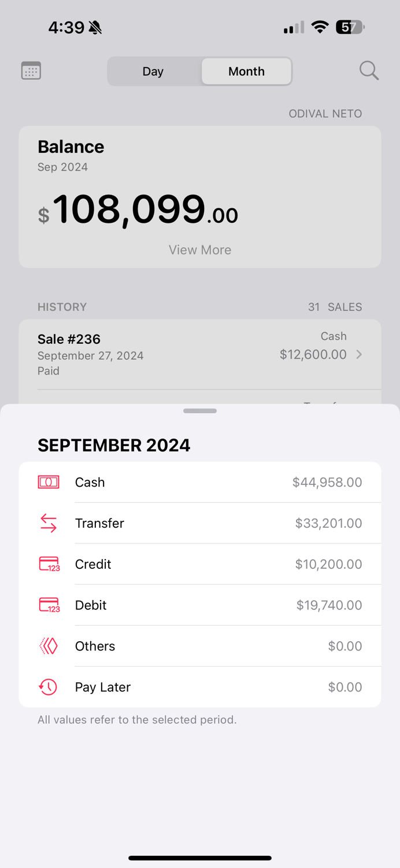Switch to the Day view

tap(153, 71)
